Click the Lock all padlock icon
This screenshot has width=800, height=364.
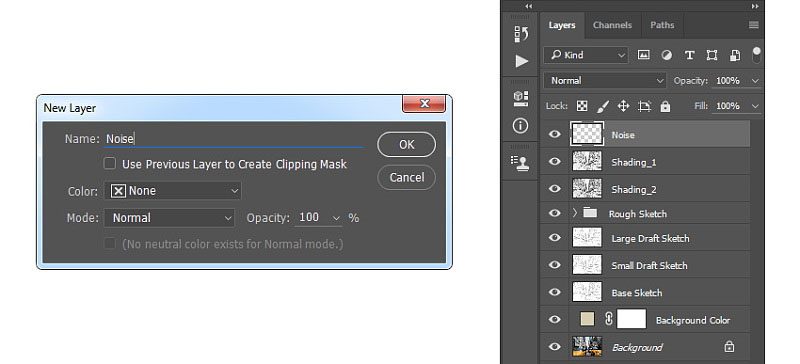(665, 106)
